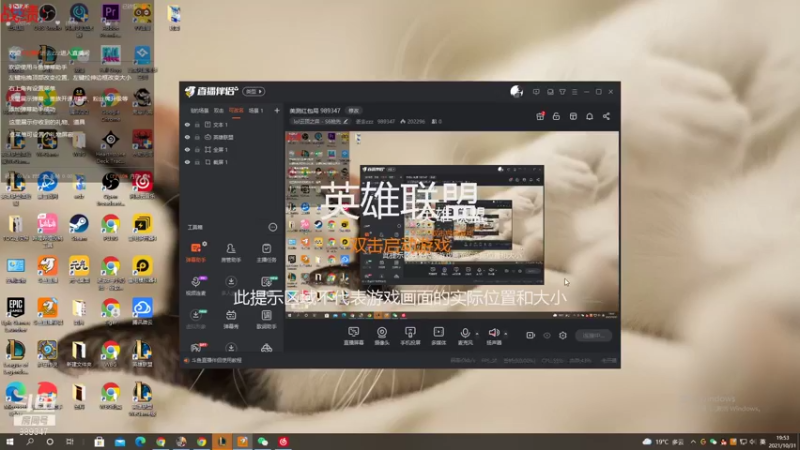Add a new scene with plus button
The width and height of the screenshot is (800, 450).
277,110
